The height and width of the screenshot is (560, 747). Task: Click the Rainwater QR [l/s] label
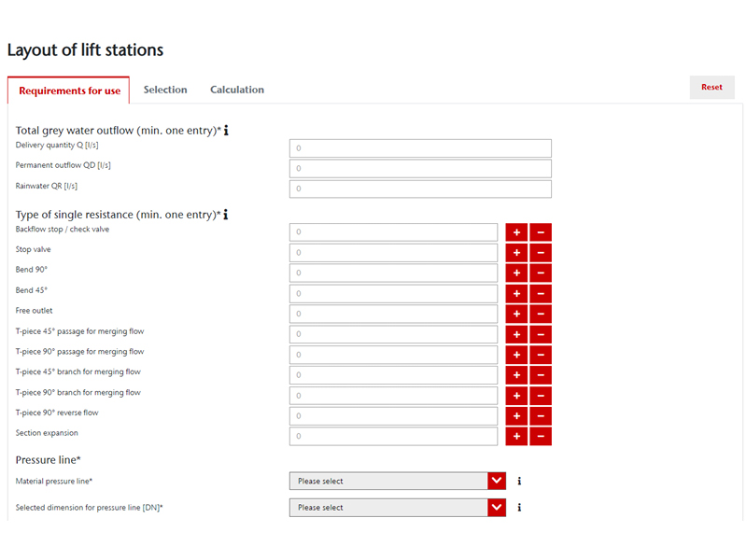pos(46,186)
